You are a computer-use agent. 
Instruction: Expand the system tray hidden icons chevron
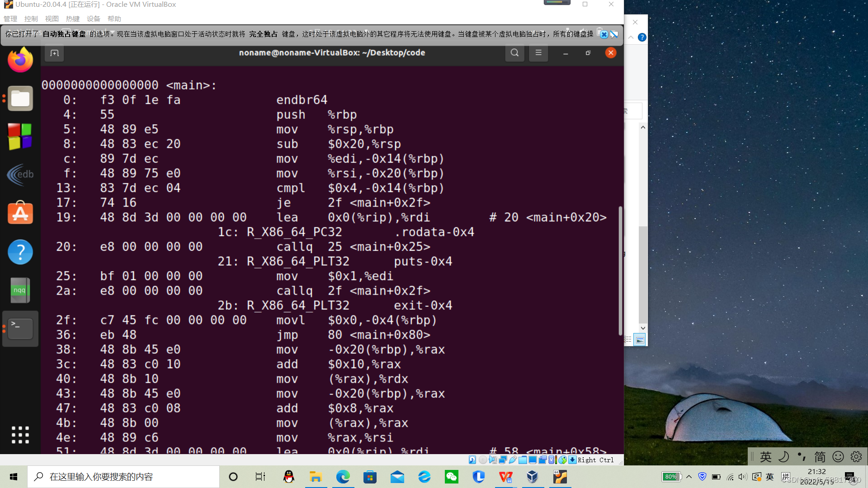pos(689,477)
